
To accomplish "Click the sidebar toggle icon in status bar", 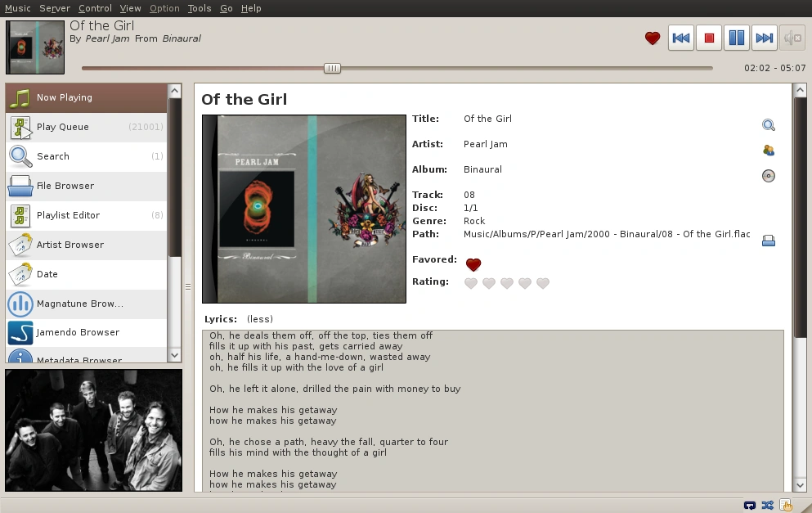I will [x=786, y=505].
